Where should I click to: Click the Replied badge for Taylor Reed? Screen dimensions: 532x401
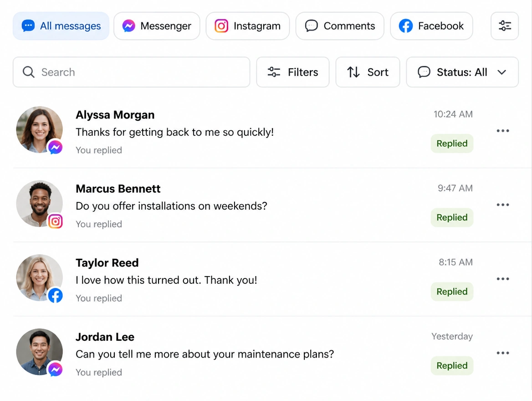coord(452,291)
